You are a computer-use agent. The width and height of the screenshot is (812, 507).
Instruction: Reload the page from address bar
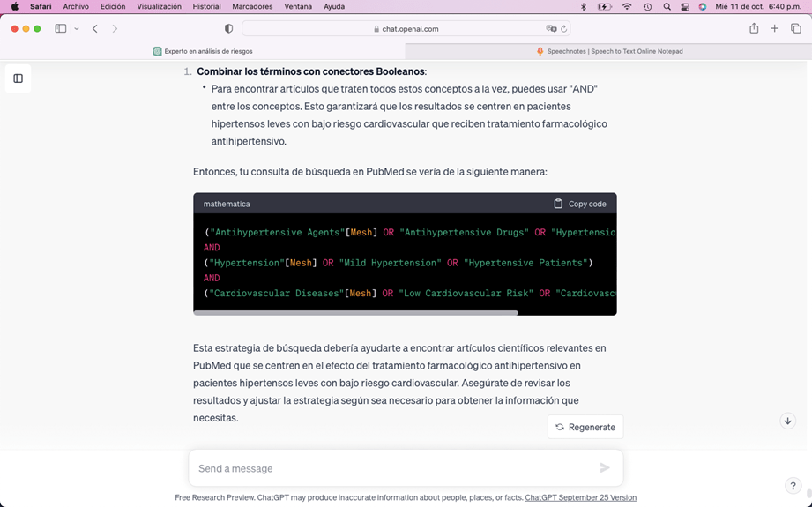pyautogui.click(x=564, y=28)
